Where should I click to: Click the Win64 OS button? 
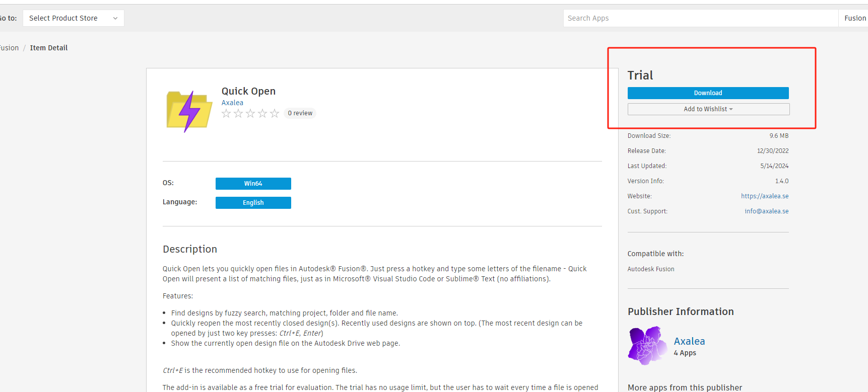point(253,184)
